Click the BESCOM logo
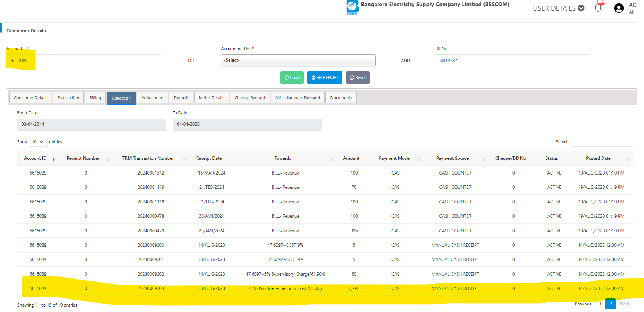Screen dimensions: 644x312 (x=353, y=8)
